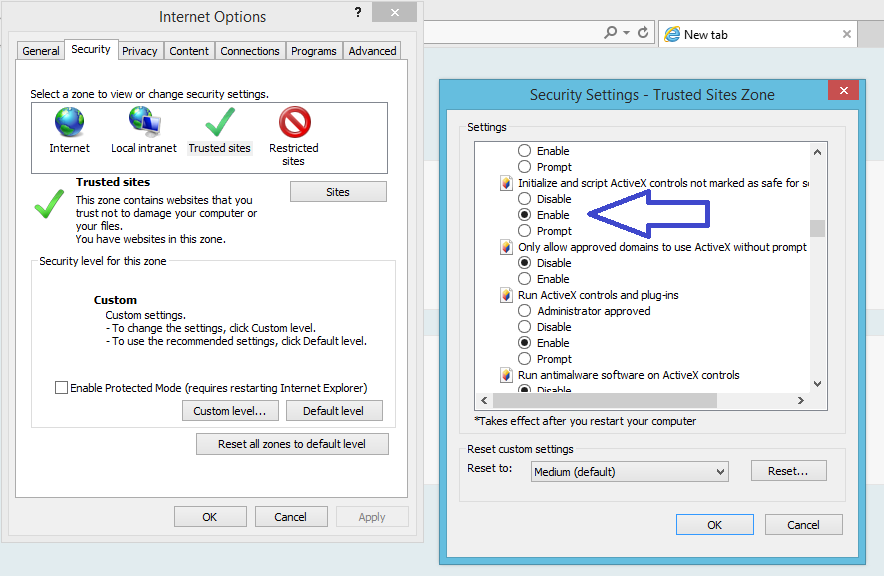Select Disable under Only allow approved domains

click(524, 263)
